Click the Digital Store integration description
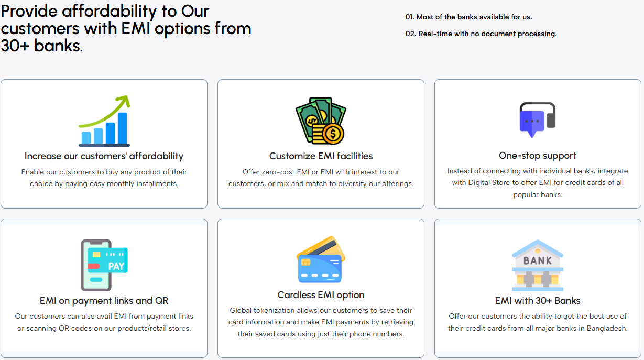This screenshot has width=644, height=360. [538, 182]
